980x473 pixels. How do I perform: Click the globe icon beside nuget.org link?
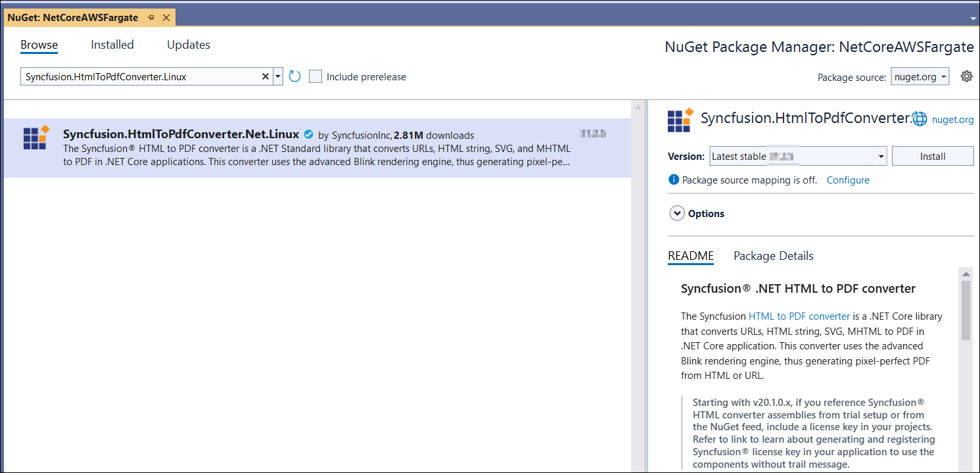coord(920,119)
